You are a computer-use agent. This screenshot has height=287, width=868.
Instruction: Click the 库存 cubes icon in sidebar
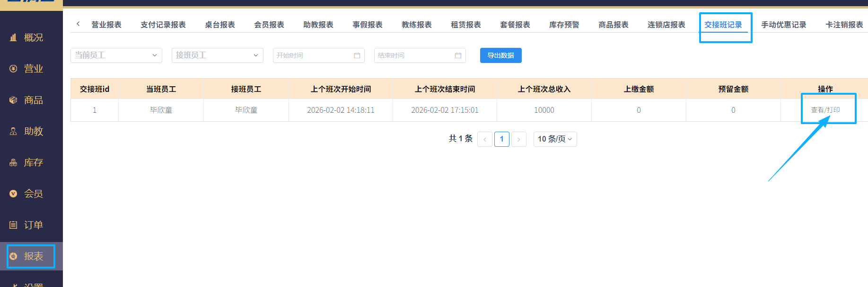(13, 162)
